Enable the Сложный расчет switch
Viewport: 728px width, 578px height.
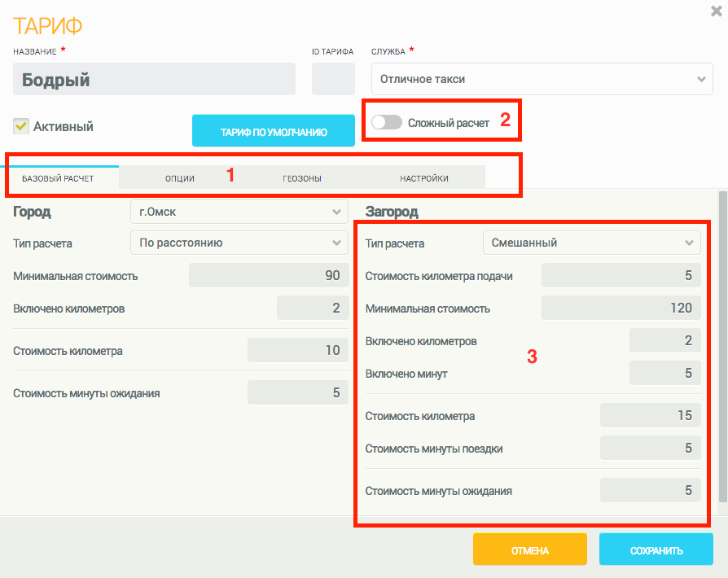point(386,123)
